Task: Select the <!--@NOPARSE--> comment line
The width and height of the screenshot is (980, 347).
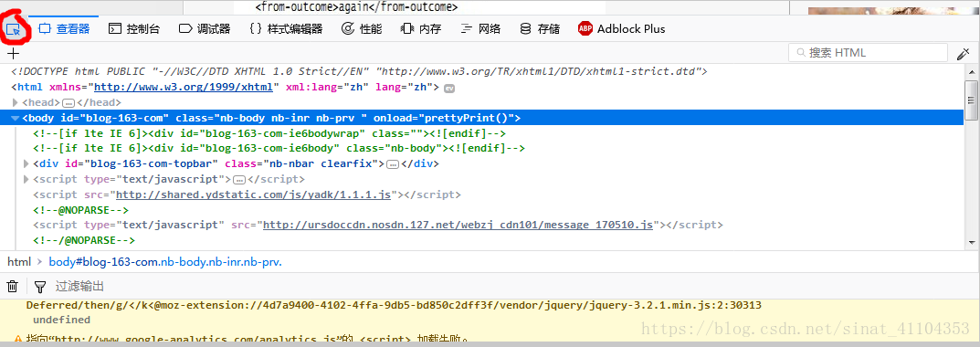Action: 80,210
